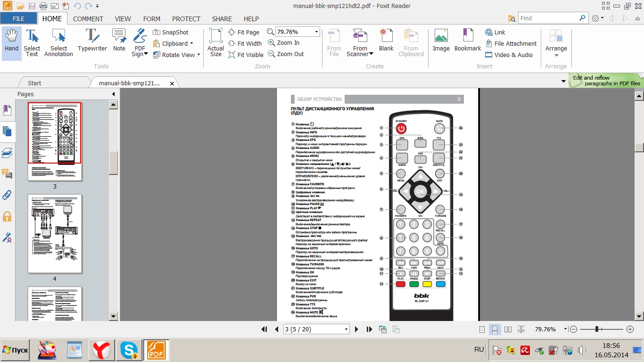Open the COMMENT ribbon tab
This screenshot has width=644, height=362.
(88, 19)
